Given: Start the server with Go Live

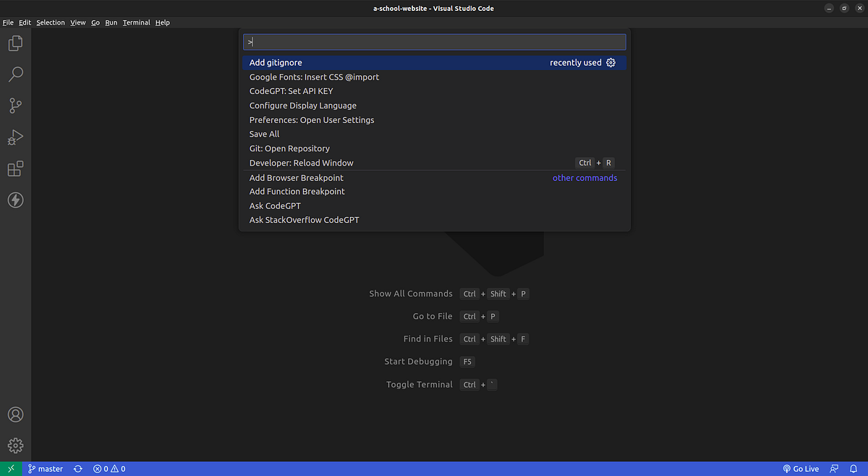Looking at the screenshot, I should point(801,469).
